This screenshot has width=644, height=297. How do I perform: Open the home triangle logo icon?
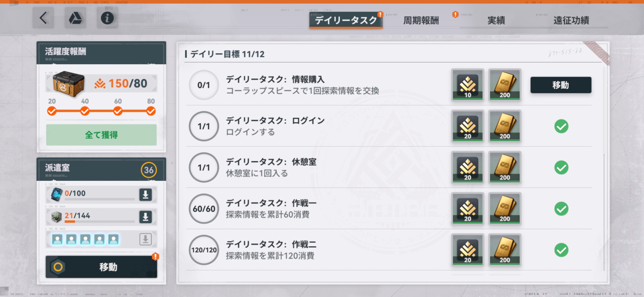(75, 18)
